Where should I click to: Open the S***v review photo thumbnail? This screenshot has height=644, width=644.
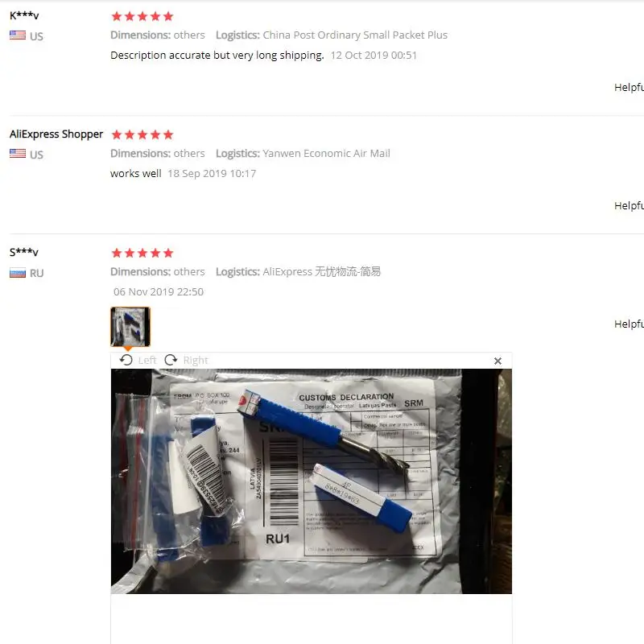(130, 327)
